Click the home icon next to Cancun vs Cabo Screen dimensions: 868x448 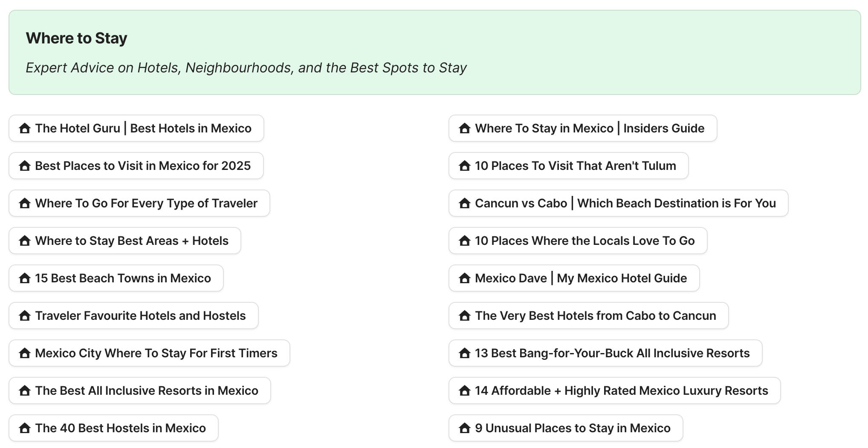coord(465,203)
